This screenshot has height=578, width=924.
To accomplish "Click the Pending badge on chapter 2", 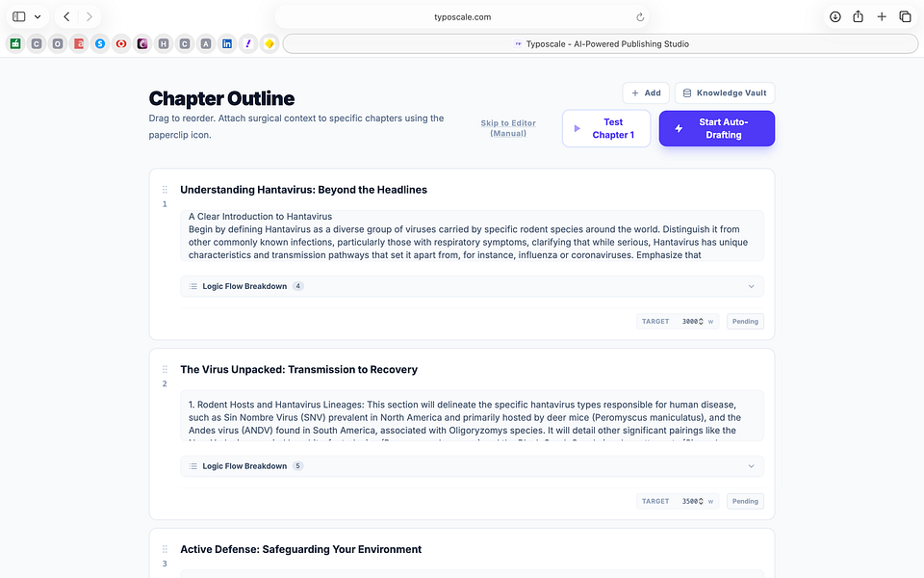I will (745, 501).
